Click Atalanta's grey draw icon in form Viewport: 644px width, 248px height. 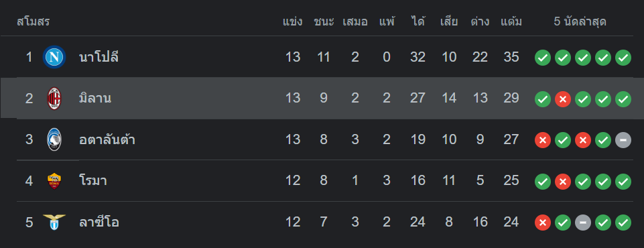(623, 141)
